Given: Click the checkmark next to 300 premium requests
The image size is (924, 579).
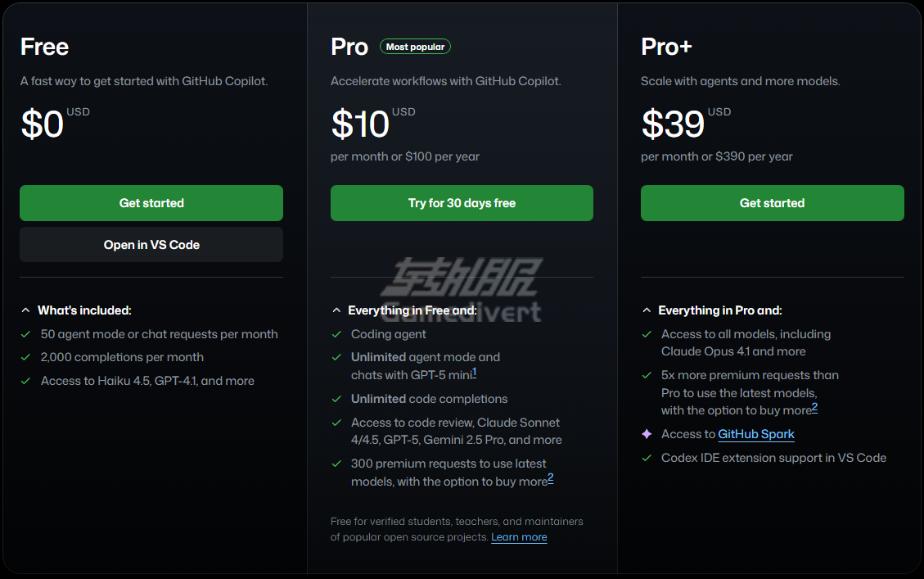Looking at the screenshot, I should 336,464.
